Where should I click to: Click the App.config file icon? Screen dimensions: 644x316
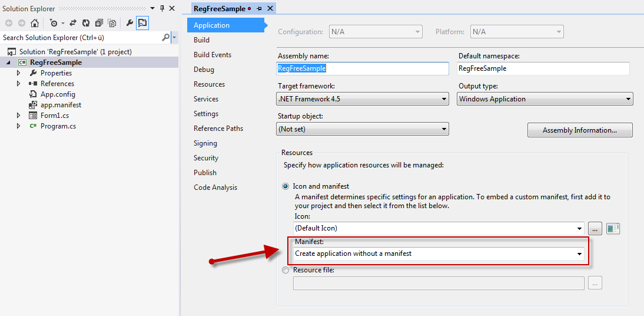(x=33, y=94)
